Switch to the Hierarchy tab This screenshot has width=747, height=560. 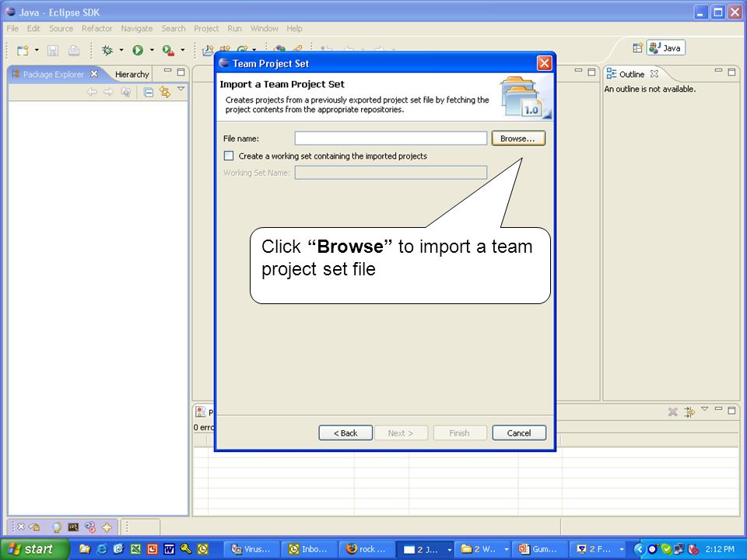pyautogui.click(x=132, y=75)
